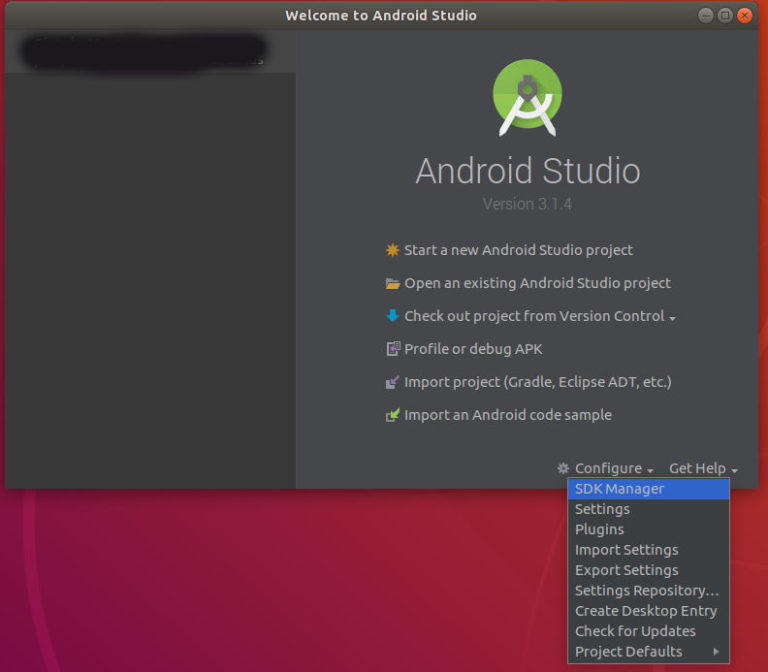Click the starburst icon for new project
The image size is (768, 672).
[393, 250]
